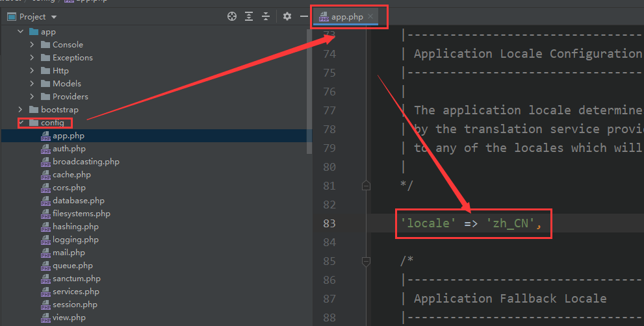Click the Project tree vertical scrollbar

click(x=309, y=90)
